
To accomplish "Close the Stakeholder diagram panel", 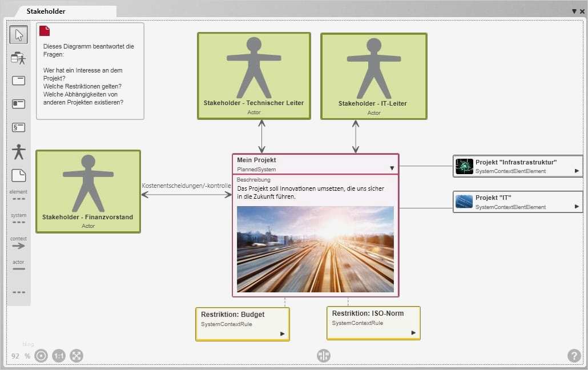I will pos(582,11).
